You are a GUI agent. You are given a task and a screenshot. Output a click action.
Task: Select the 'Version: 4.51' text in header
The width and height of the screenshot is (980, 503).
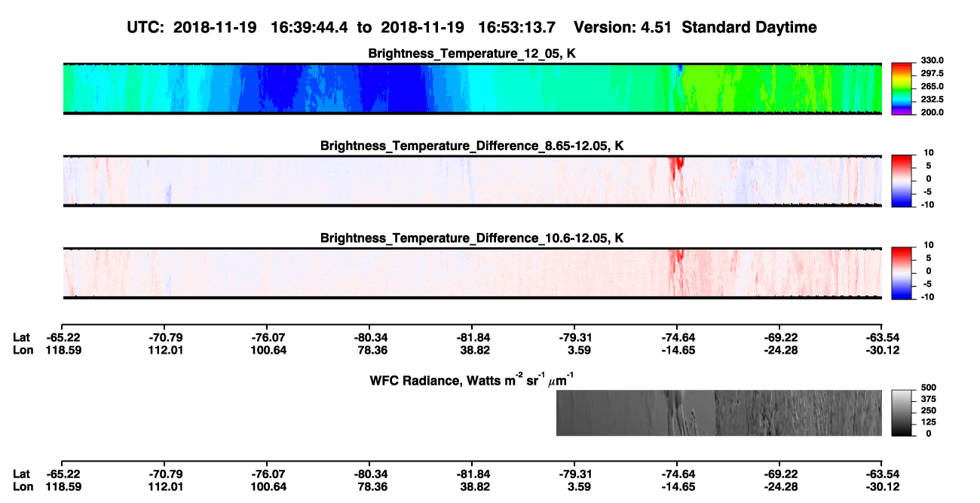(x=622, y=27)
